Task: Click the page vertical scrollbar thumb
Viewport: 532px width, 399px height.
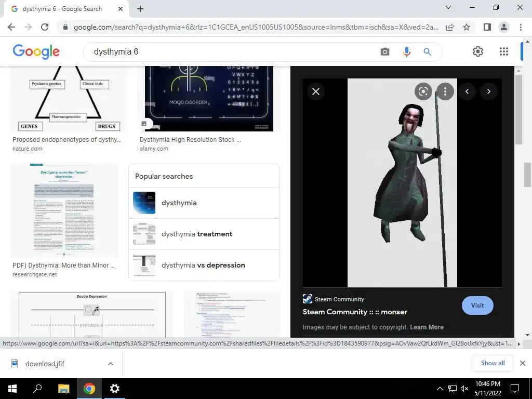Action: pyautogui.click(x=527, y=175)
